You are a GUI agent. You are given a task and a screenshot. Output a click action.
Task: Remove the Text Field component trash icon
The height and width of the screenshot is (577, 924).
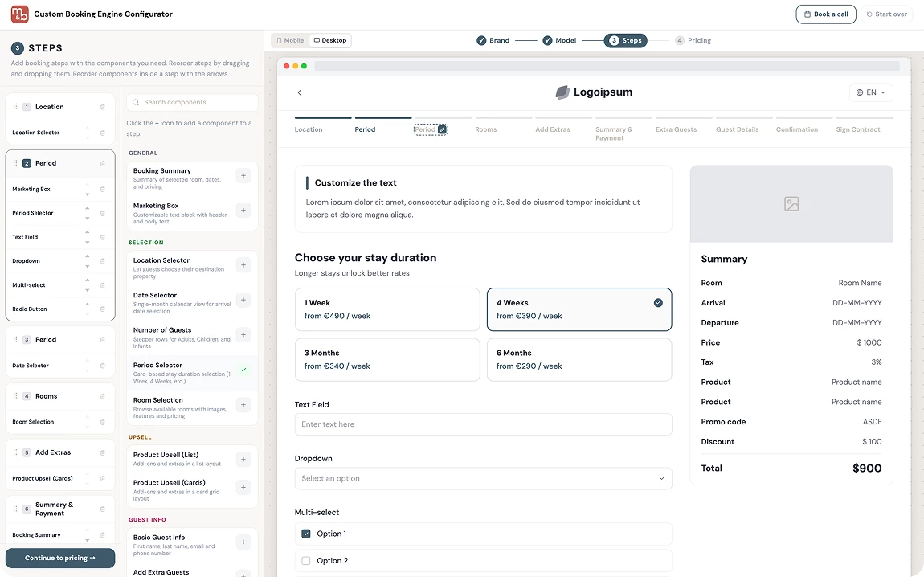(103, 238)
